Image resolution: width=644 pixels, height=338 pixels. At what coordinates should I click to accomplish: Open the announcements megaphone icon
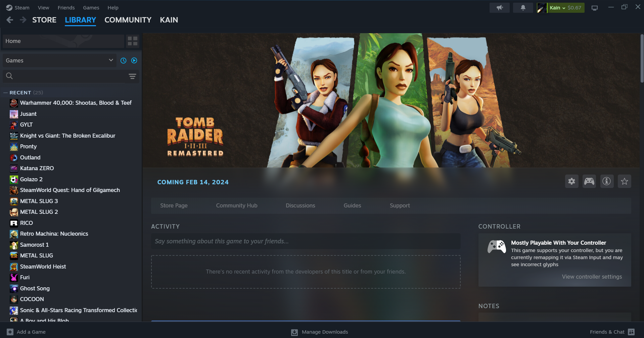(x=500, y=8)
